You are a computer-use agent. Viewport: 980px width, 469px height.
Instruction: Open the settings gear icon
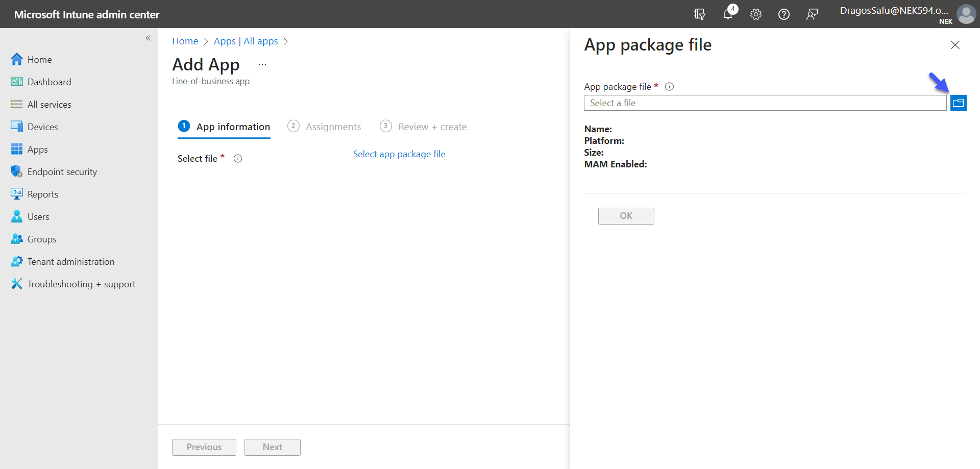pos(756,14)
